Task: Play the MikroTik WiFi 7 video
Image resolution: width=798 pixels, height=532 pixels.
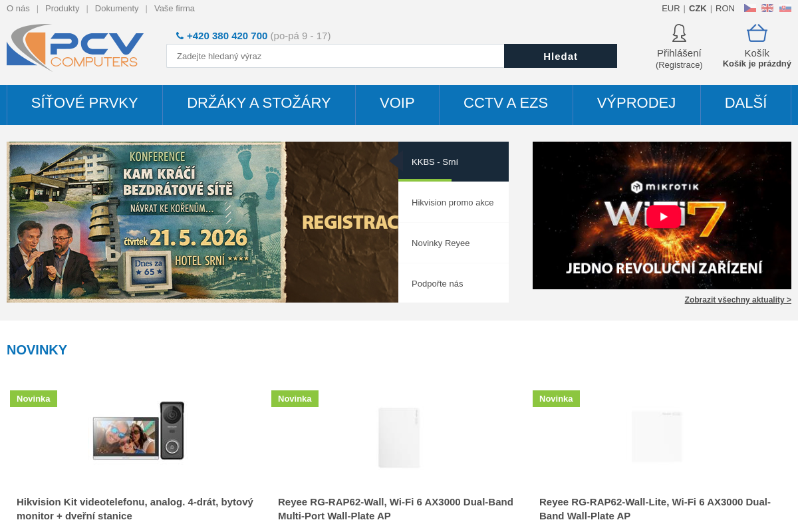Action: (662, 215)
